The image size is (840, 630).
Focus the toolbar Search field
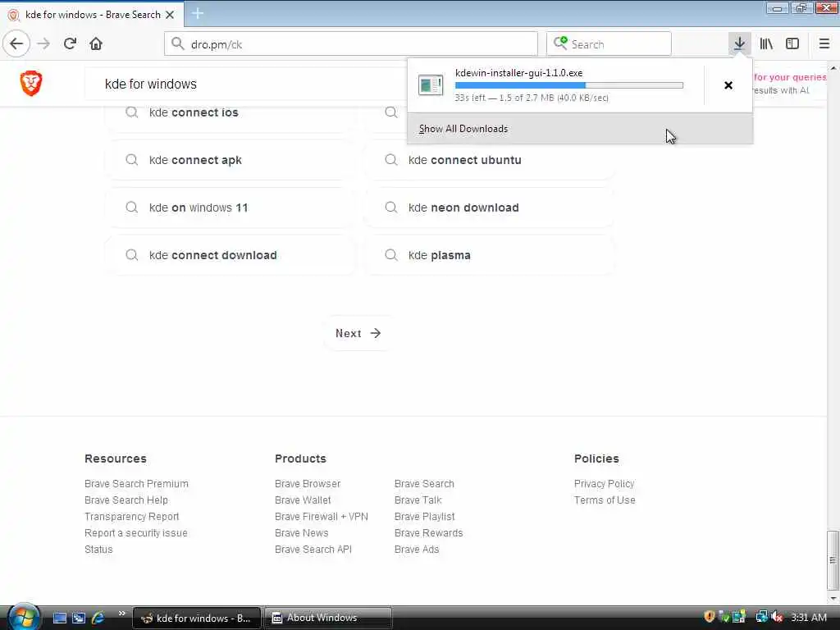pos(609,44)
